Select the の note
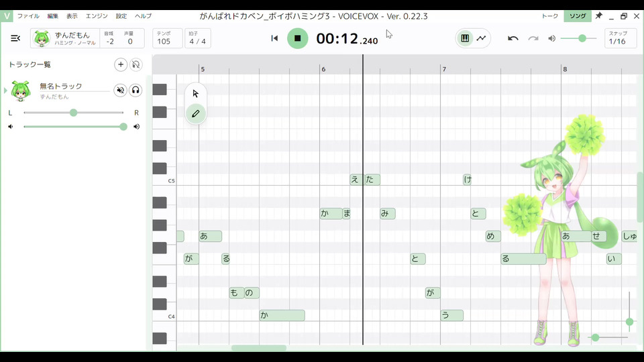This screenshot has width=644, height=362. 252,293
